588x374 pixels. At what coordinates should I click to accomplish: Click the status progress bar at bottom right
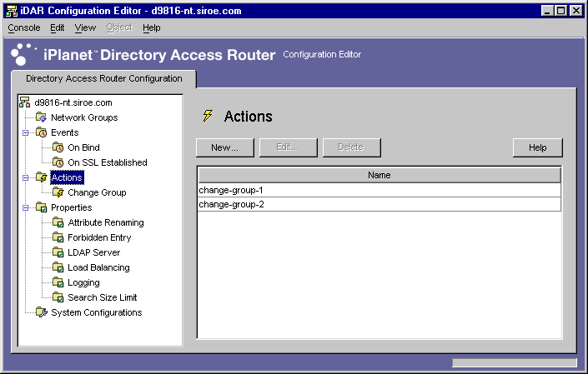pyautogui.click(x=515, y=362)
